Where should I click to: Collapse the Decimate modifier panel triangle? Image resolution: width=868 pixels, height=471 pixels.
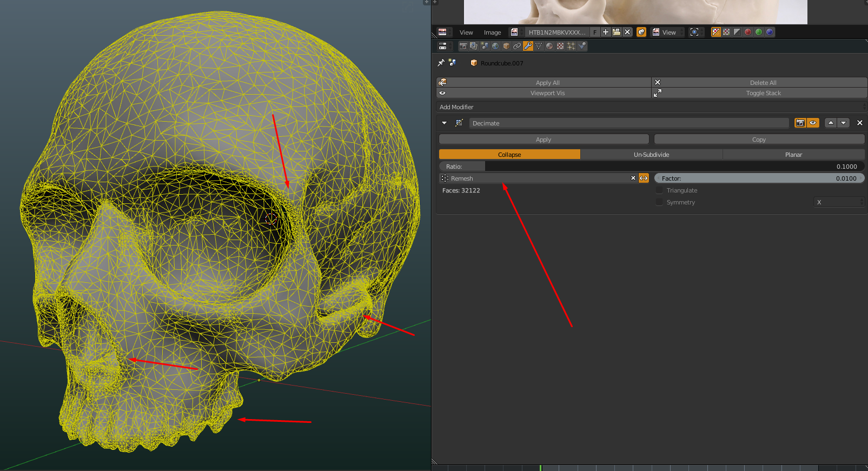[445, 123]
